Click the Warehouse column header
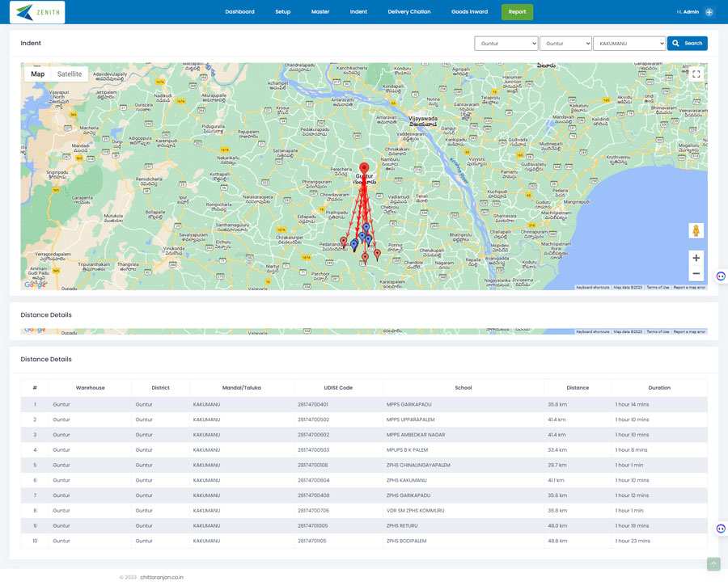728x586 pixels. point(90,388)
